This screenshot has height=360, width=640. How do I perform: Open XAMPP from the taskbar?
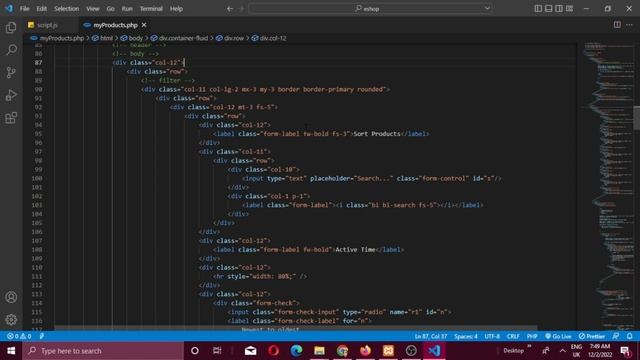click(388, 351)
